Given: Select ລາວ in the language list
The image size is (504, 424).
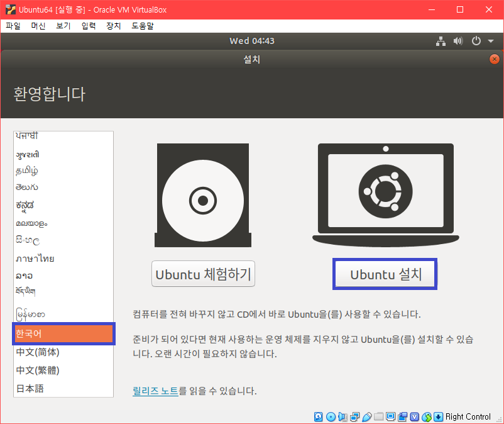Looking at the screenshot, I should pyautogui.click(x=63, y=276).
